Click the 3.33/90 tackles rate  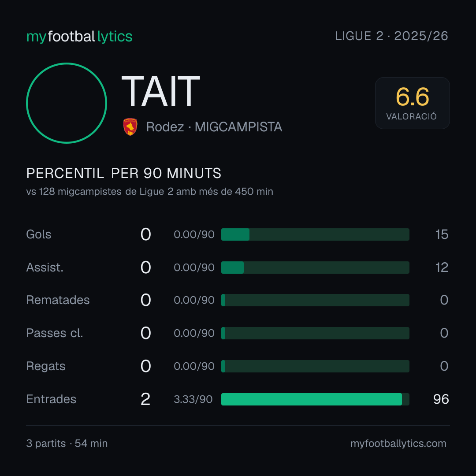coord(193,399)
